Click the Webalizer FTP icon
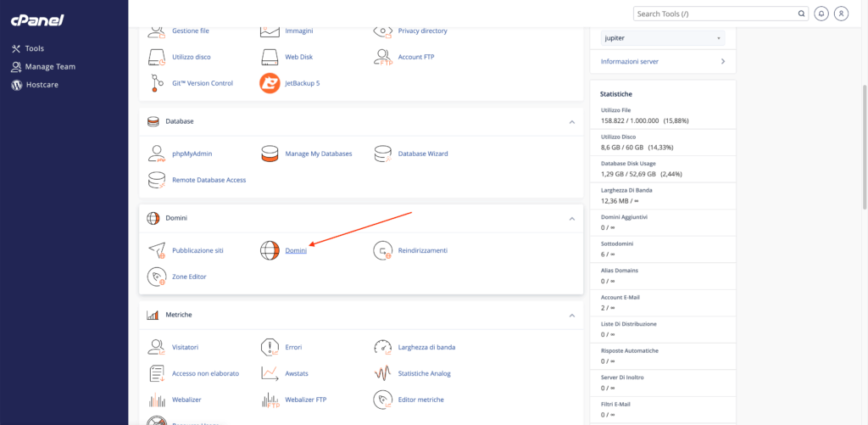Viewport: 868px width, 425px height. coord(270,400)
